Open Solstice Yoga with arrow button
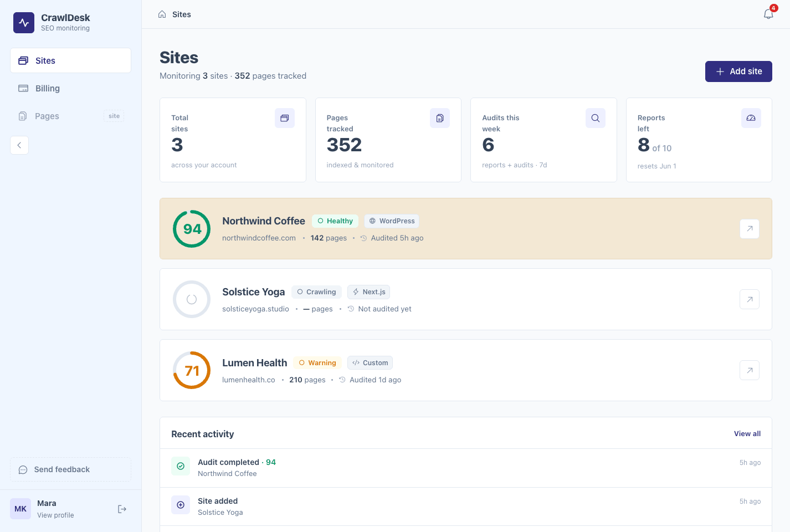Viewport: 790px width, 532px height. click(750, 299)
